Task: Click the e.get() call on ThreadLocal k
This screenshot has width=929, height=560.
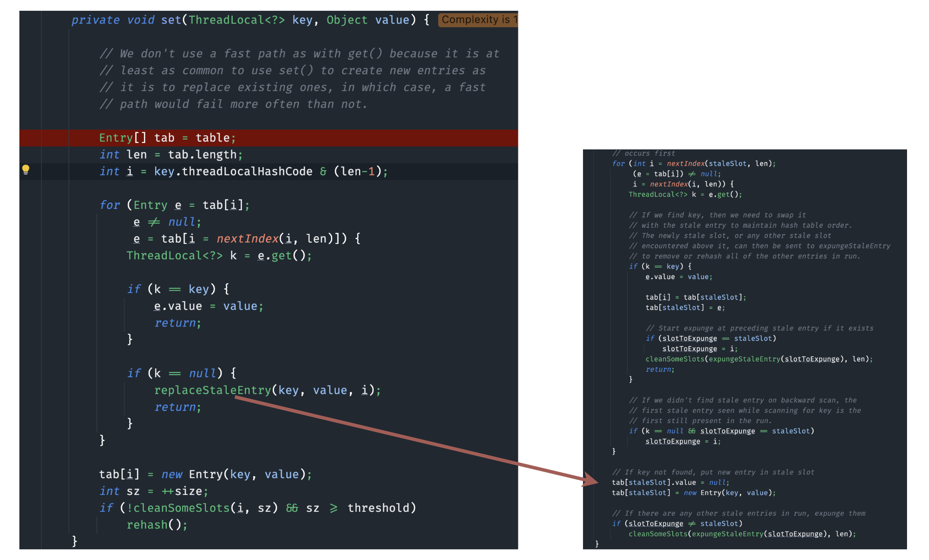Action: pos(282,255)
